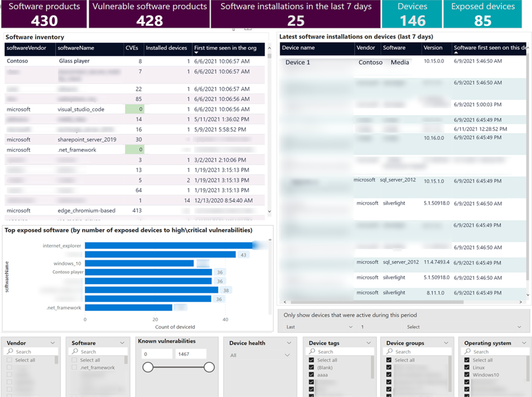
Task: Toggle Select all in Operating system slicer
Action: pos(467,360)
